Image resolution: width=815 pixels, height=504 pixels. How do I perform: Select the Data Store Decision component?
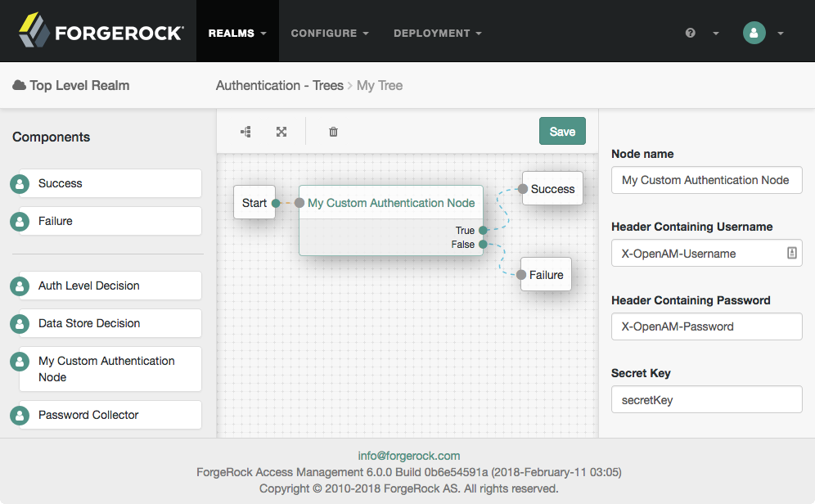[110, 323]
